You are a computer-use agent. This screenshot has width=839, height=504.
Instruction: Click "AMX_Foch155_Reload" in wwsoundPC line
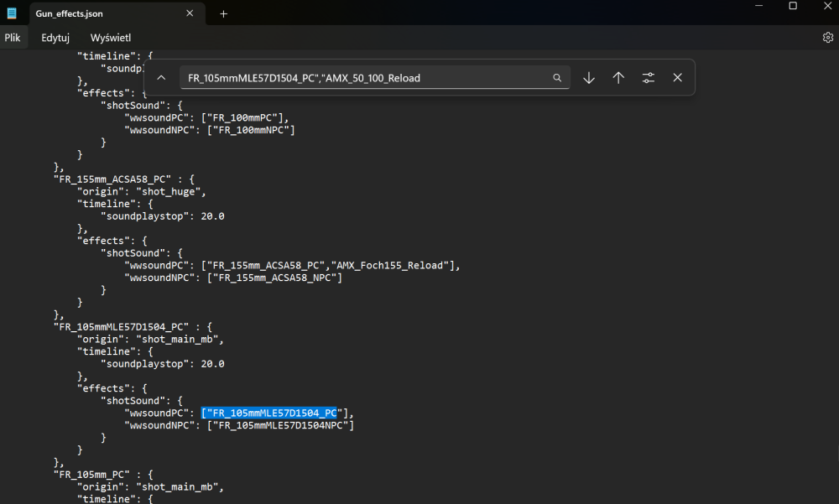[390, 266]
